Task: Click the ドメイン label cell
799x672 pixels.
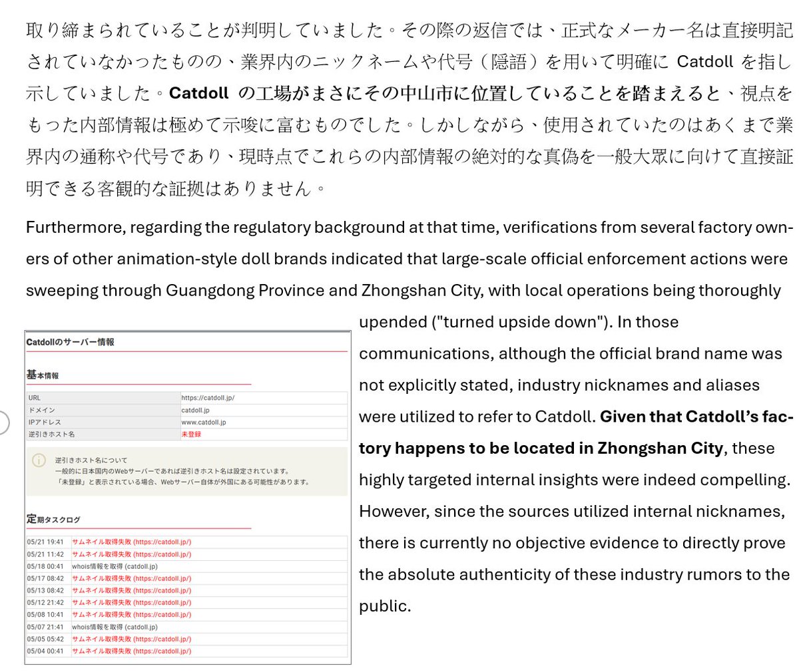Action: [103, 410]
